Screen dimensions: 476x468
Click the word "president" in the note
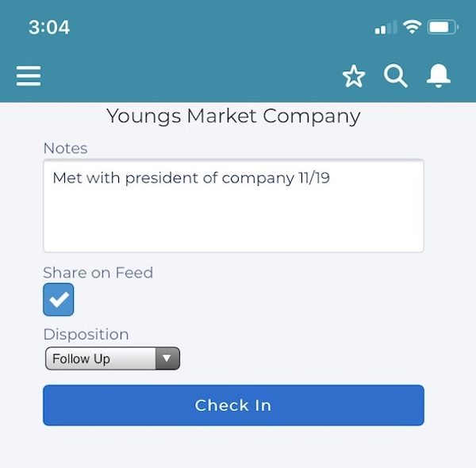pyautogui.click(x=162, y=178)
